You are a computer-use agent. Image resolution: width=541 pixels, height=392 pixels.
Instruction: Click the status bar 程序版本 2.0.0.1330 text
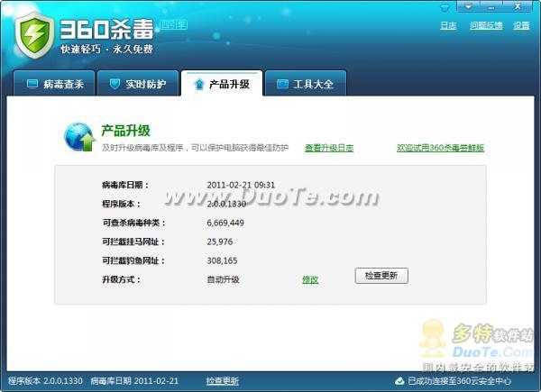45,381
